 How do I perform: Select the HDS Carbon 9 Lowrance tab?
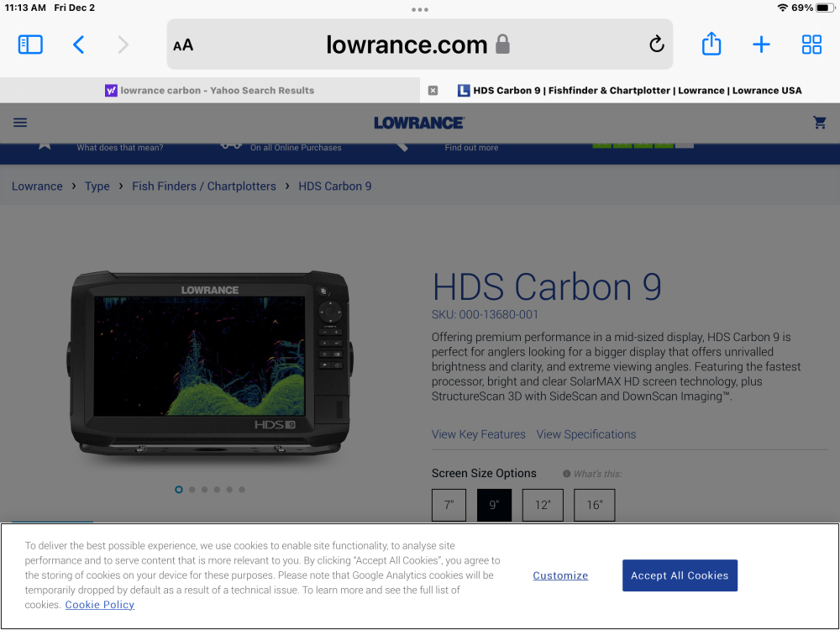pos(630,91)
